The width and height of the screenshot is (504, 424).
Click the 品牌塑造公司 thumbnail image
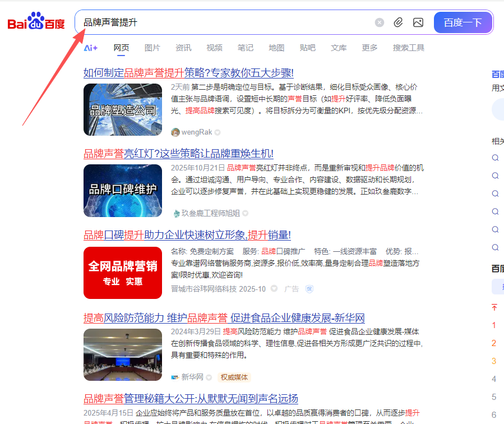pyautogui.click(x=123, y=110)
